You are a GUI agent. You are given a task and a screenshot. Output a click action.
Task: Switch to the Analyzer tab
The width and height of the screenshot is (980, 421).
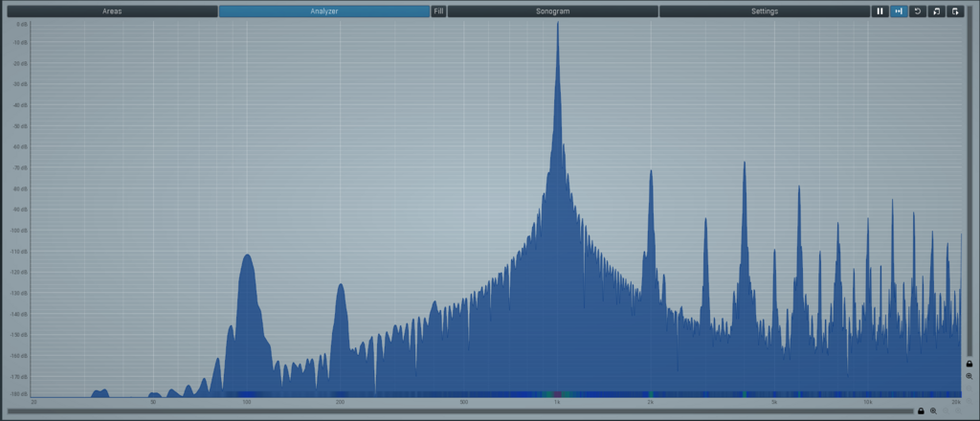click(324, 11)
